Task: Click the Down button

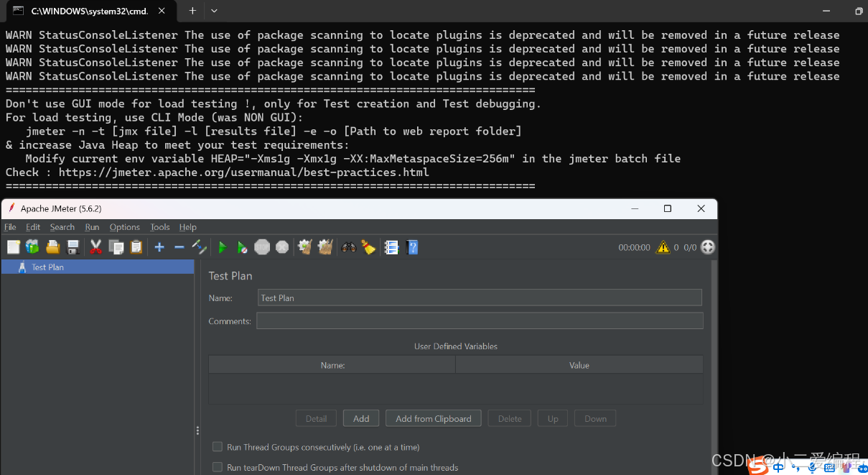Action: pos(595,418)
